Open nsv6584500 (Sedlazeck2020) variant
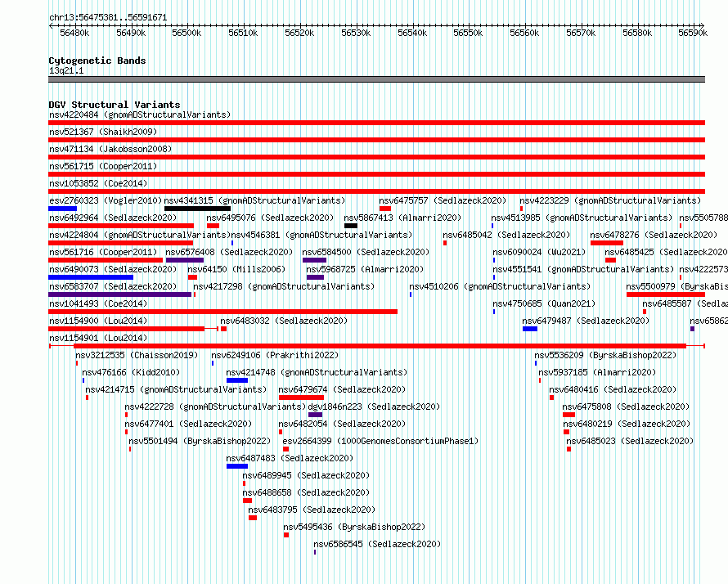728x584 pixels. click(x=366, y=252)
